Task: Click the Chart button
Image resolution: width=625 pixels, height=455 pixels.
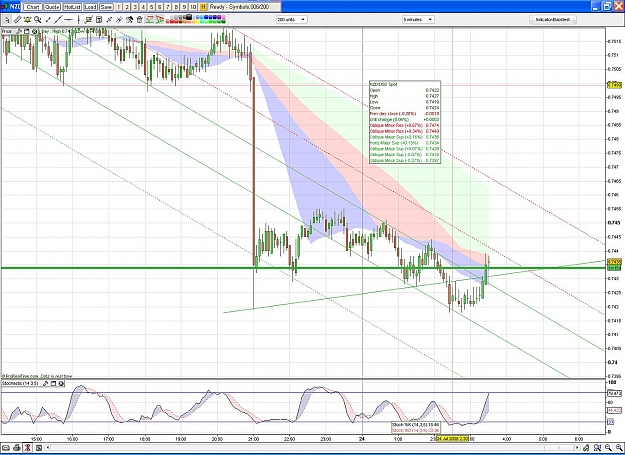Action: [x=33, y=7]
